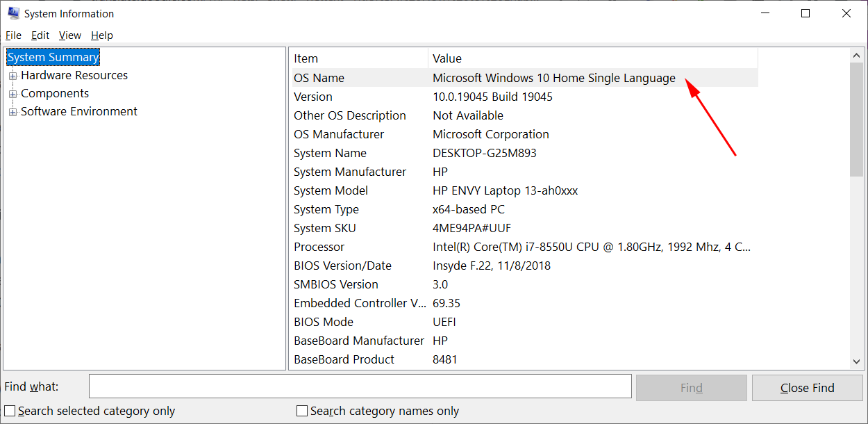Viewport: 868px width, 424px height.
Task: Click the value DESKTOP-G25M893
Action: [x=485, y=153]
